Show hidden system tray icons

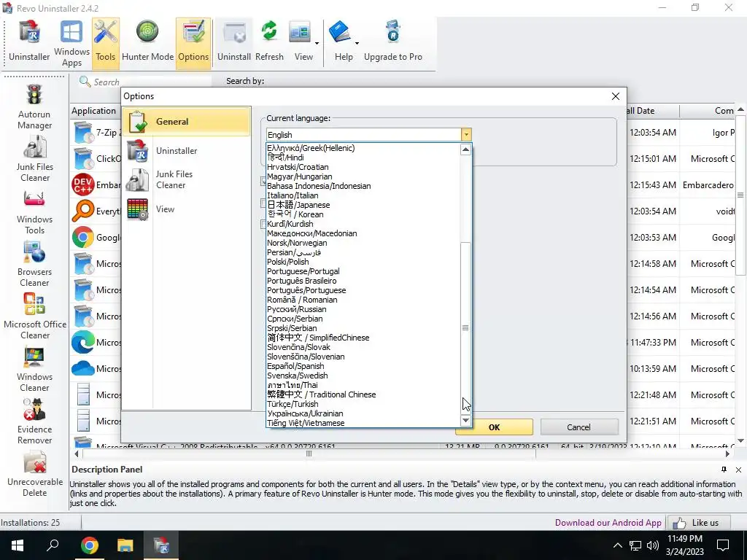click(x=617, y=545)
